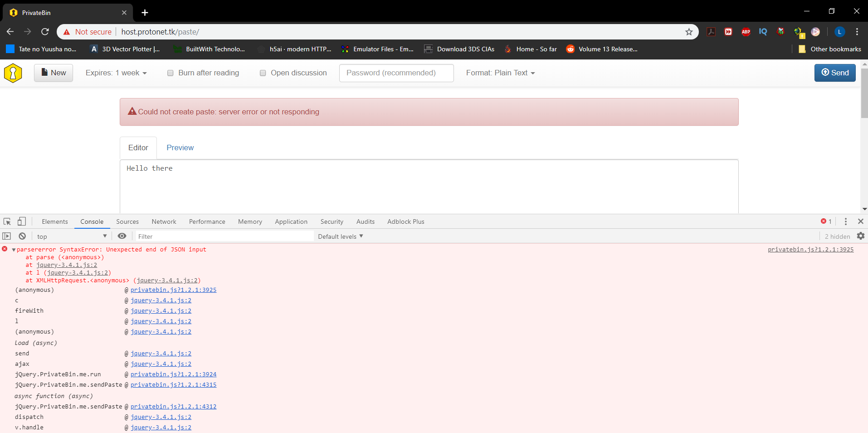This screenshot has width=868, height=433.
Task: Toggle the device emulation toolbar
Action: coord(21,221)
